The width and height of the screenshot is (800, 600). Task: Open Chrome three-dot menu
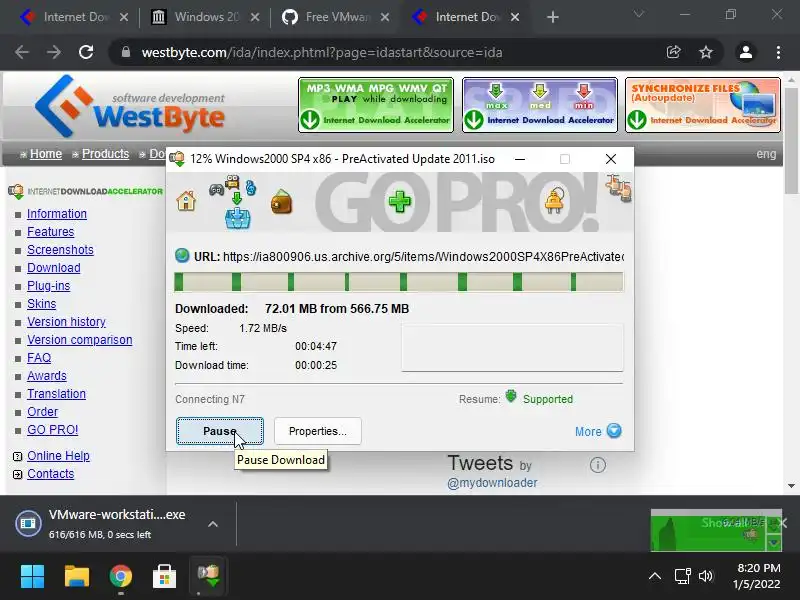pyautogui.click(x=778, y=52)
